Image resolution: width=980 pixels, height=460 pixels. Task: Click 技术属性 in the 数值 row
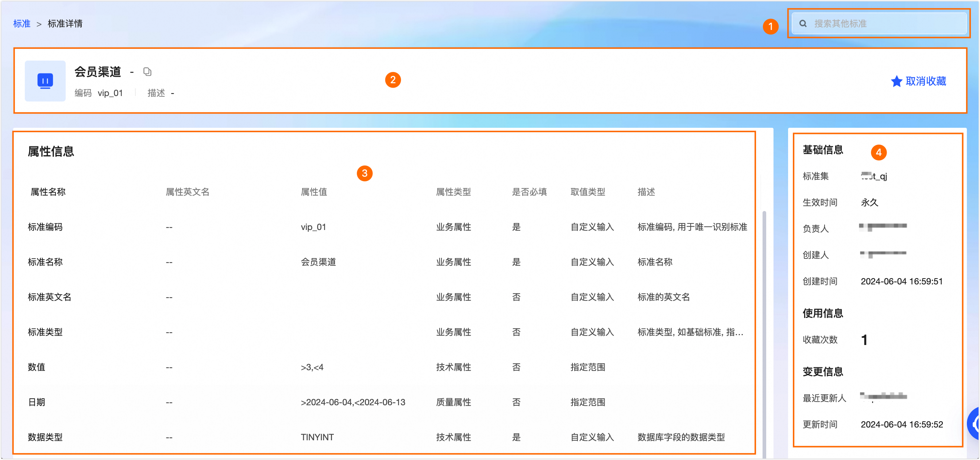click(x=454, y=367)
